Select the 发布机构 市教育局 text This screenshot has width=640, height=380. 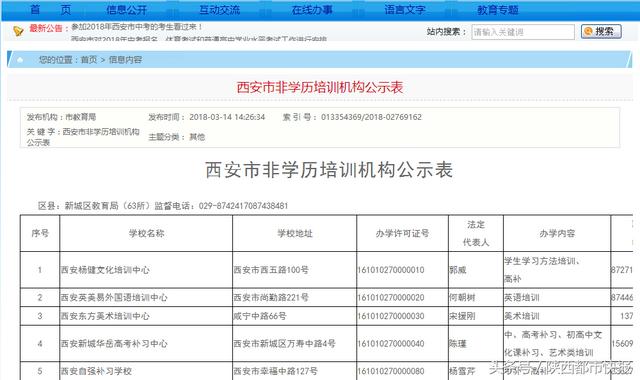pos(61,117)
